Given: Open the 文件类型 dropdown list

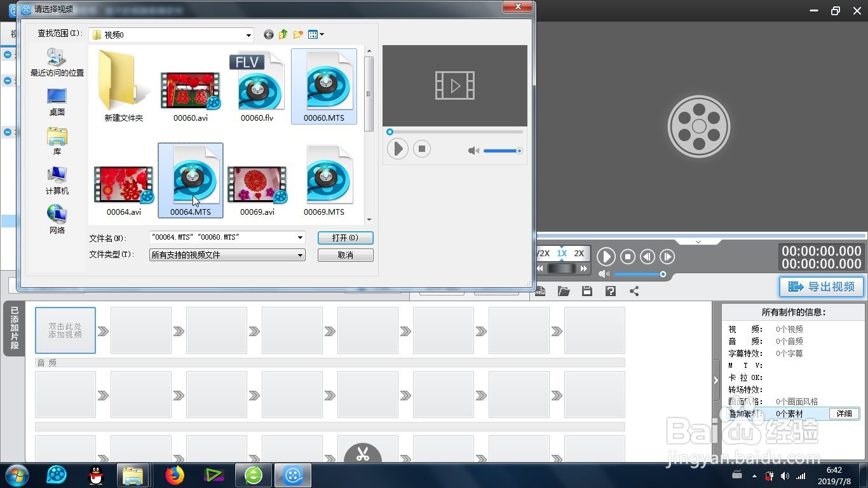Looking at the screenshot, I should tap(227, 255).
